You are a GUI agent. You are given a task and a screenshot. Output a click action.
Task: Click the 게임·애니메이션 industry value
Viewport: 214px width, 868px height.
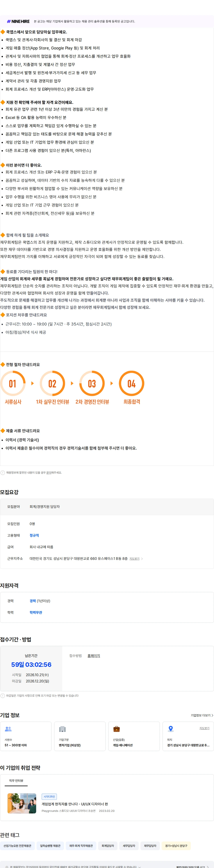[123, 745]
